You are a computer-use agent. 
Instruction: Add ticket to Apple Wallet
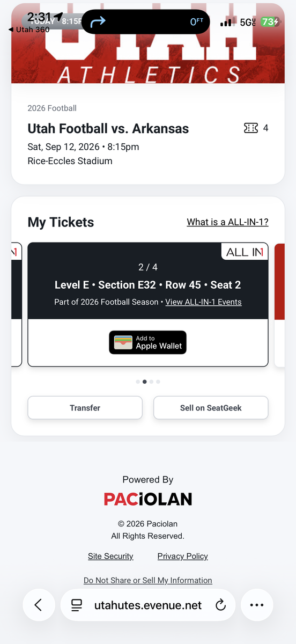click(x=148, y=342)
